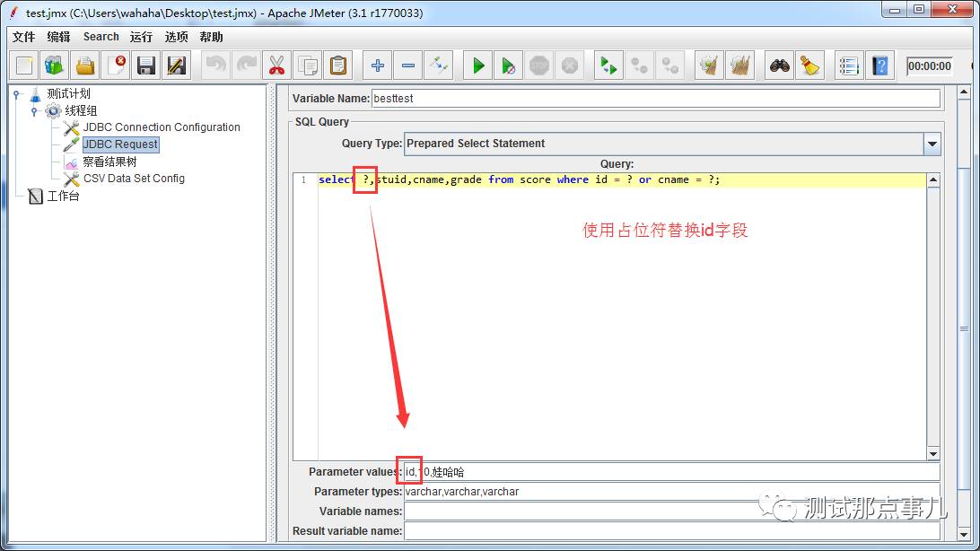Save the test plan with floppy icon
The image size is (980, 551).
tap(146, 66)
